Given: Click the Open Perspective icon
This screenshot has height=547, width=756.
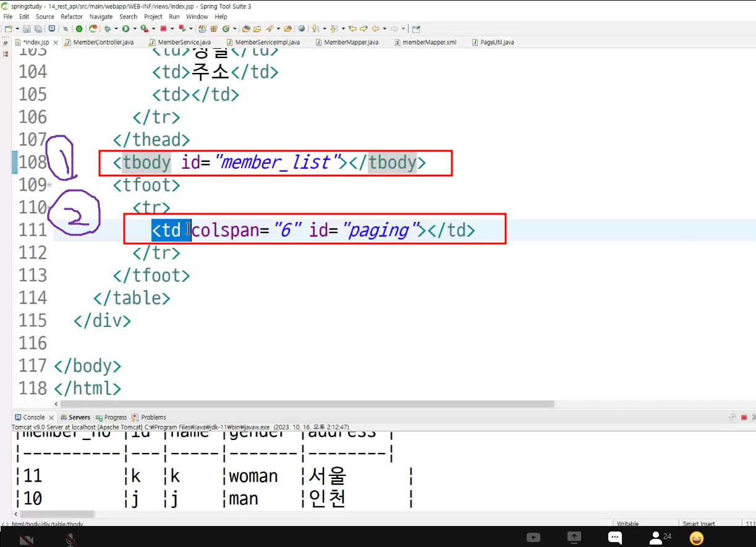Looking at the screenshot, I should coord(417,28).
